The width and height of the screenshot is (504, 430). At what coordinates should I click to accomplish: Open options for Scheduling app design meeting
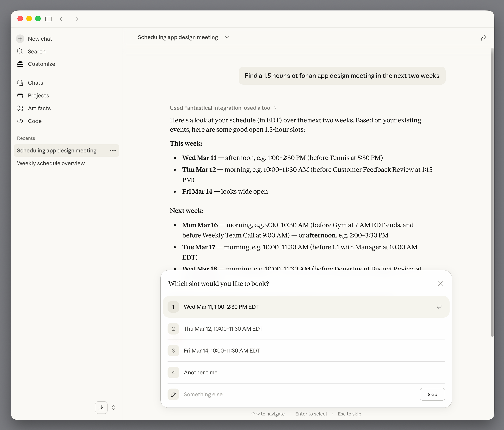pyautogui.click(x=113, y=150)
